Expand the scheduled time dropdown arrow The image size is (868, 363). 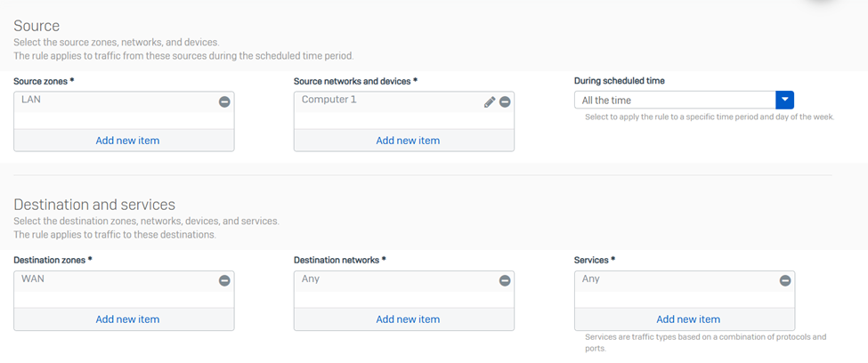784,101
